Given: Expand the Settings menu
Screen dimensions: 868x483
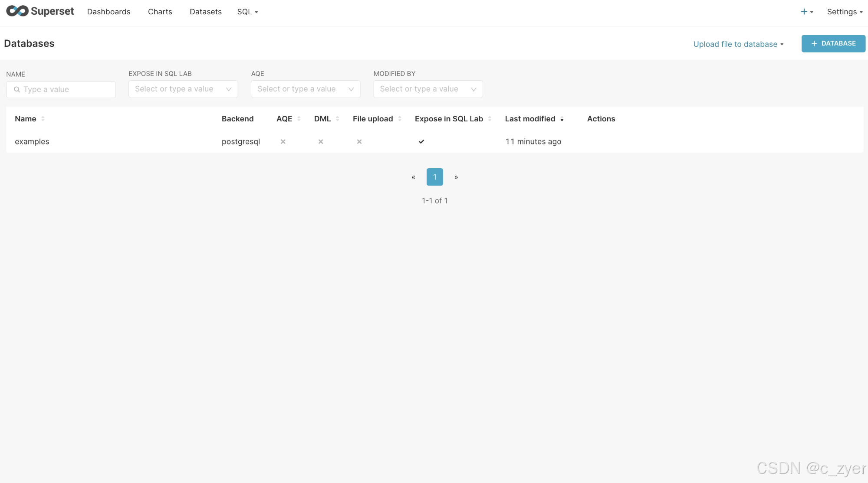Looking at the screenshot, I should coord(845,12).
